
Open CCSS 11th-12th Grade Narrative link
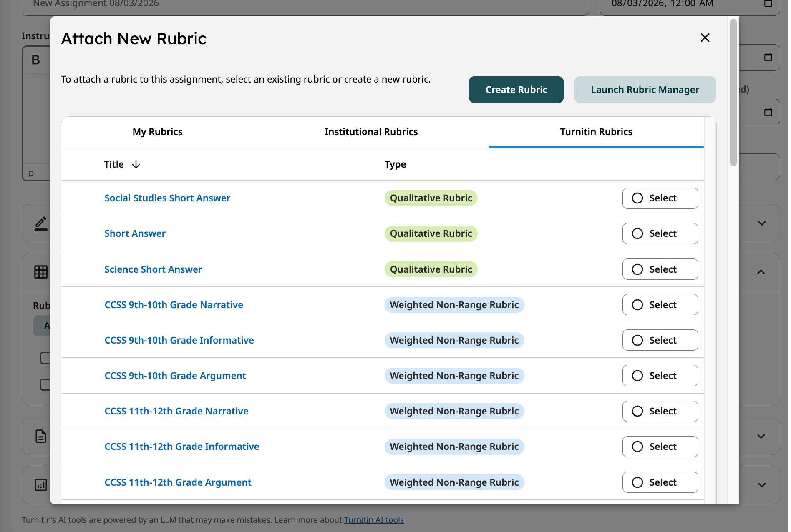tap(176, 411)
